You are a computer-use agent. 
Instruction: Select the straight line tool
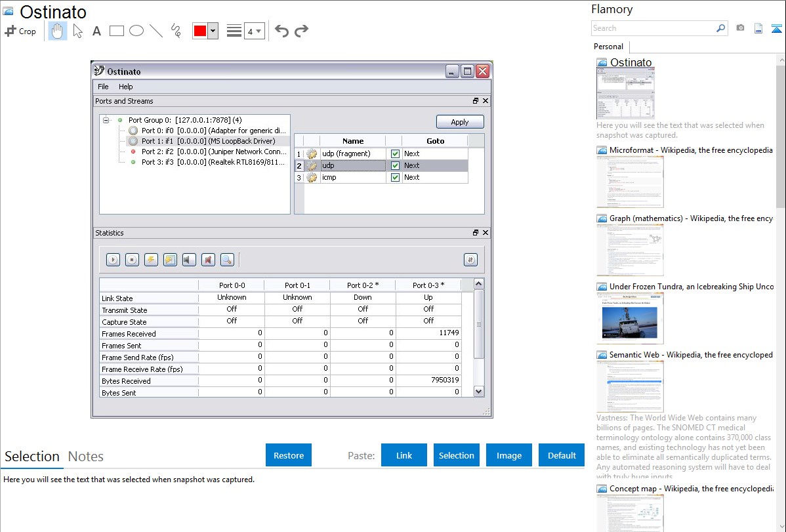(156, 31)
